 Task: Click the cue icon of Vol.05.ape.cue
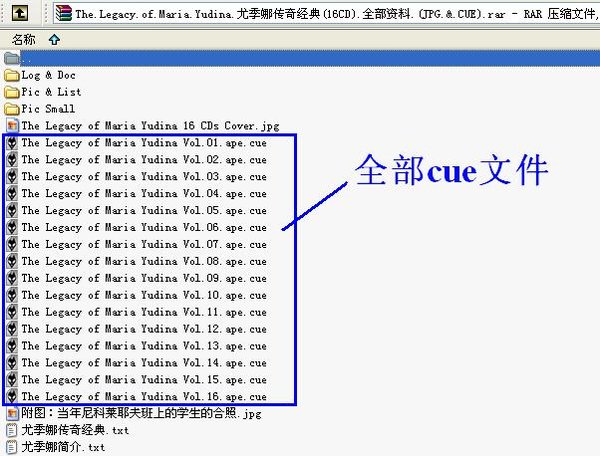[12, 211]
